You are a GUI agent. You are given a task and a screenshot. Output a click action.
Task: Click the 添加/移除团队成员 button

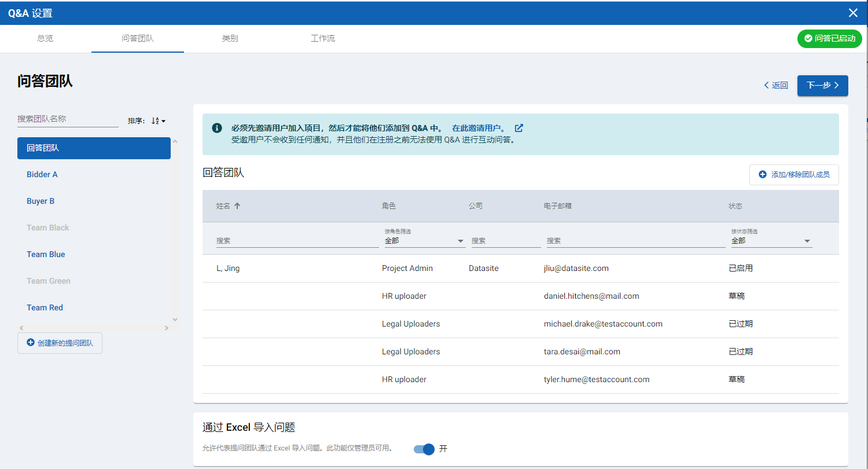coord(794,174)
